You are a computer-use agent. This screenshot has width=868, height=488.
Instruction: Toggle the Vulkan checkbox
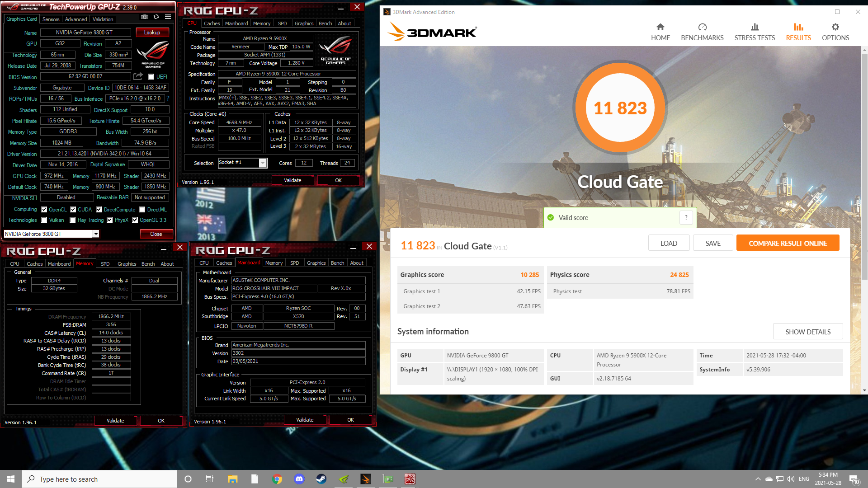click(x=44, y=220)
